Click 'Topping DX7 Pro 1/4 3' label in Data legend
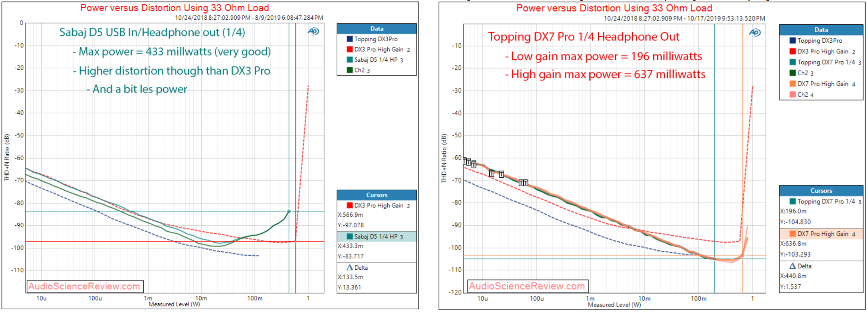 [829, 62]
